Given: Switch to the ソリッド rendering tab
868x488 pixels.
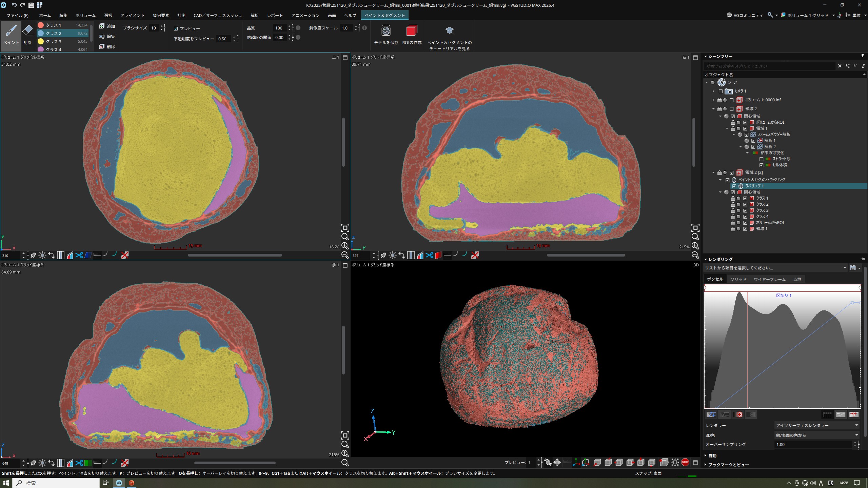Looking at the screenshot, I should tap(738, 279).
